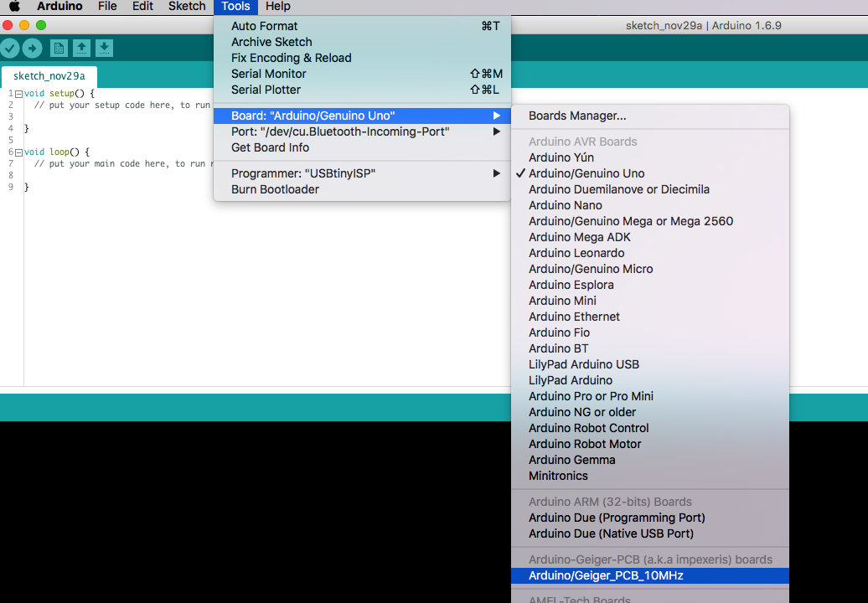The width and height of the screenshot is (868, 603).
Task: Expand the Port submenu arrow
Action: 497,131
